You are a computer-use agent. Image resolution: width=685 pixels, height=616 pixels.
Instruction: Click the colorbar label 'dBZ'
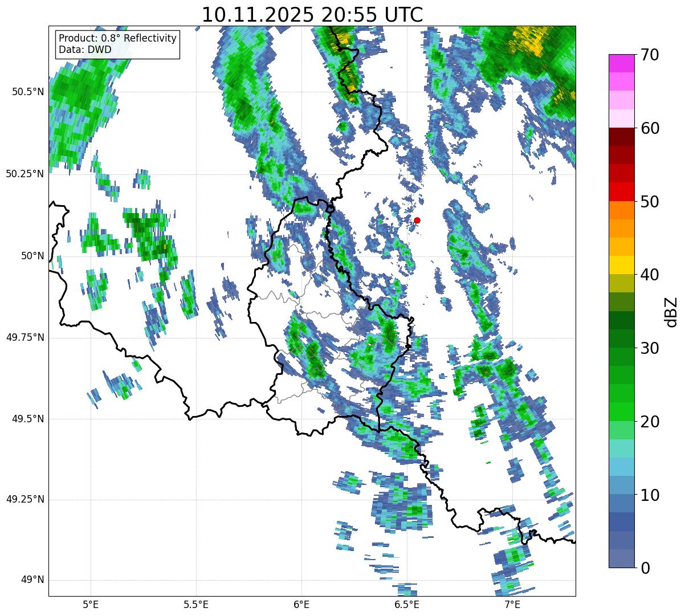click(671, 311)
